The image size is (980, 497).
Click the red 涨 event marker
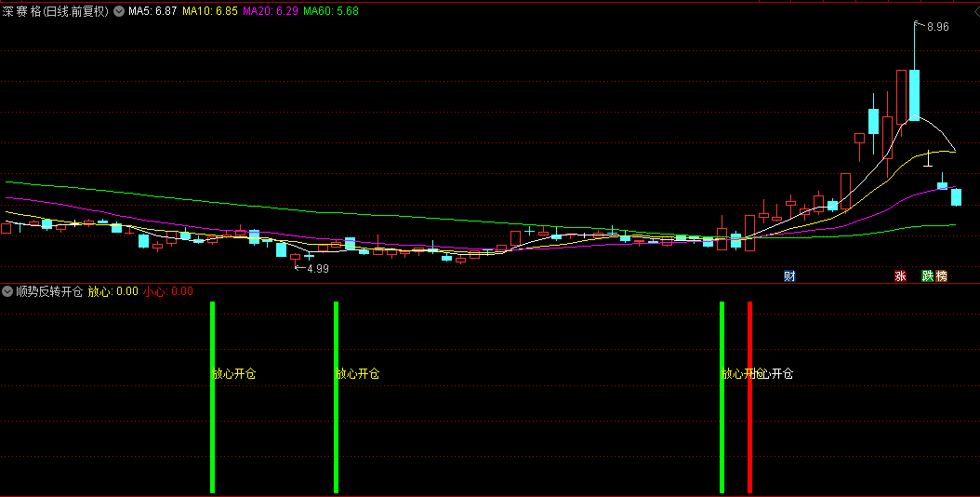click(x=900, y=276)
